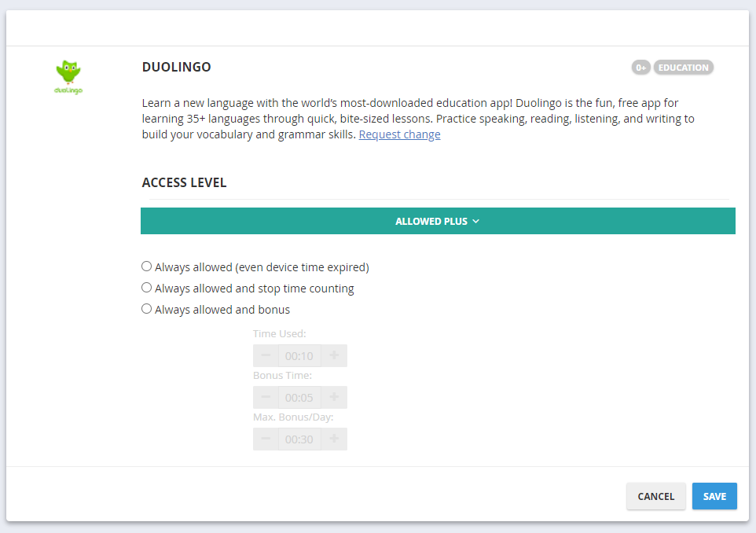This screenshot has height=533, width=756.
Task: Click the Max. Bonus/Day 00:30 field
Action: (299, 439)
